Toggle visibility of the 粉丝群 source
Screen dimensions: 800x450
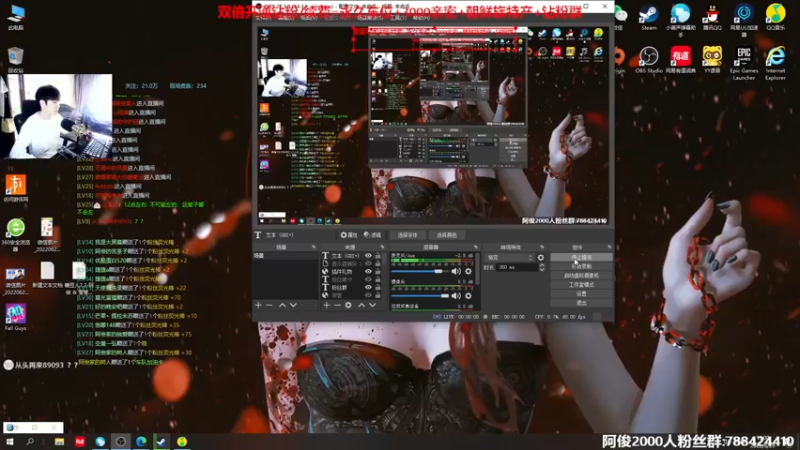(368, 287)
